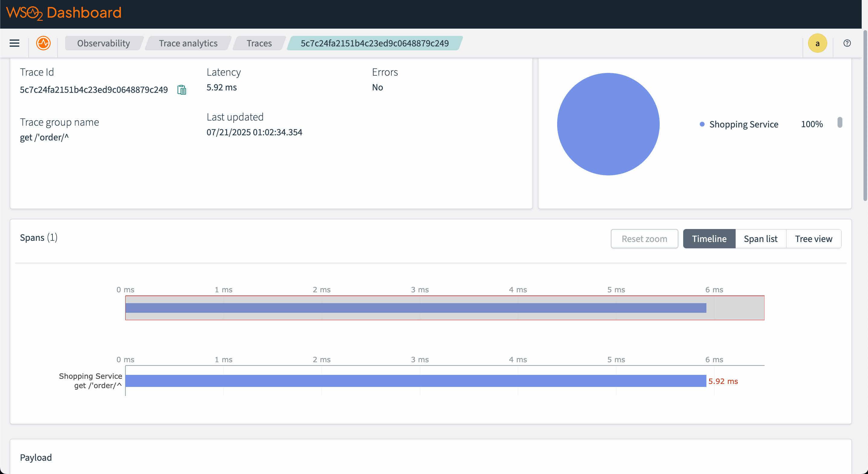Switch to the Timeline view
Viewport: 868px width, 474px height.
(709, 239)
